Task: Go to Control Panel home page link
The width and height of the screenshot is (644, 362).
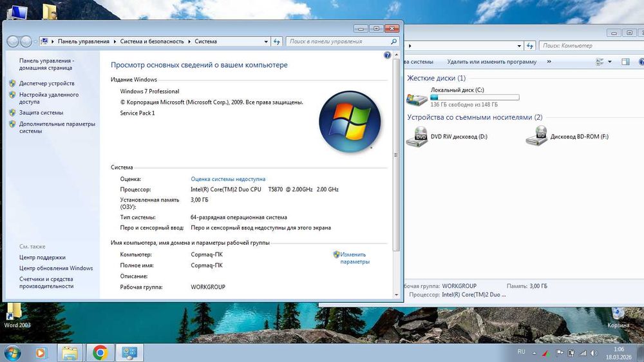Action: click(x=46, y=64)
